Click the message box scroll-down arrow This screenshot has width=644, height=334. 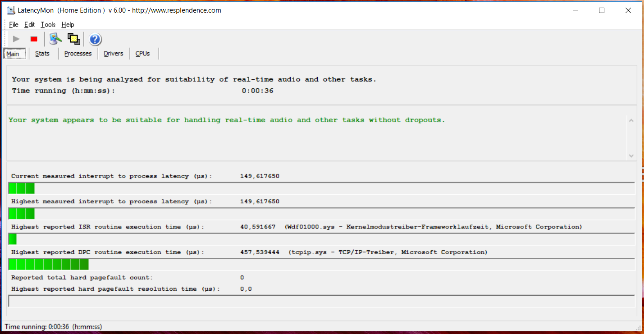(631, 156)
